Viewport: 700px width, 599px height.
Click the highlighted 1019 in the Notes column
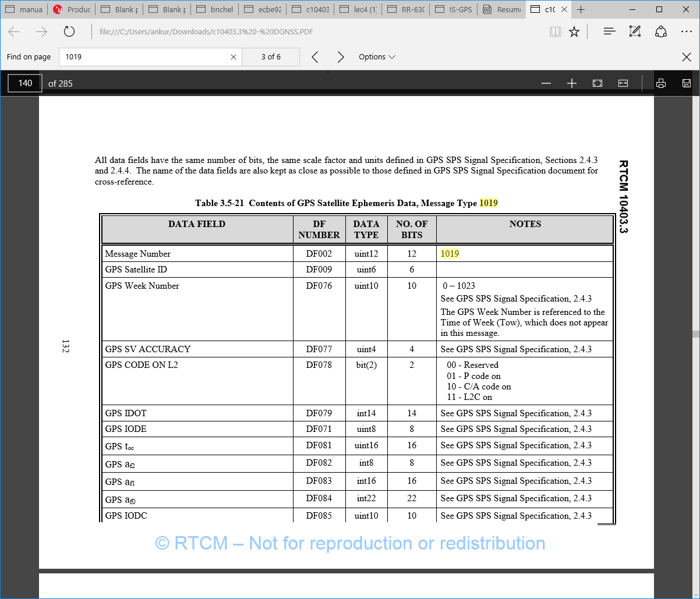click(x=450, y=254)
